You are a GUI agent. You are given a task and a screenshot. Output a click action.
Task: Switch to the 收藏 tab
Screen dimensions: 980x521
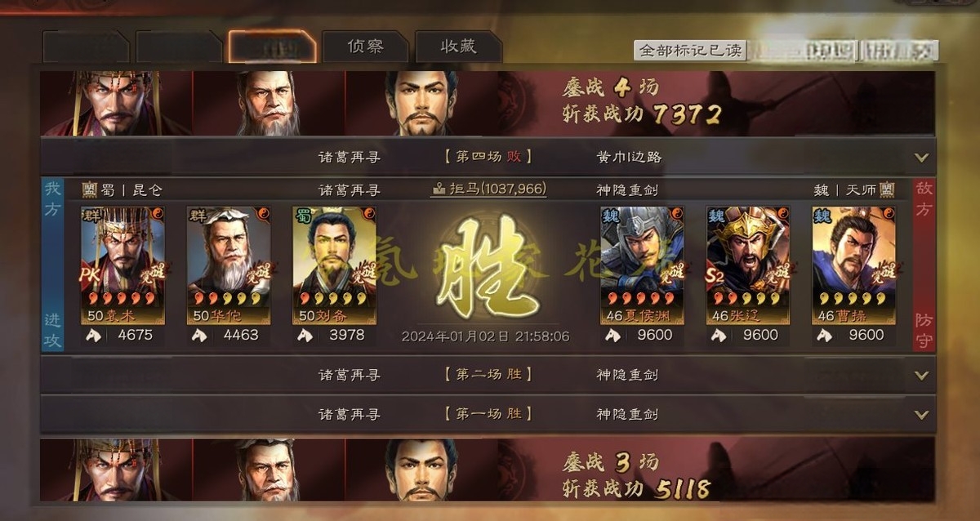pyautogui.click(x=458, y=47)
